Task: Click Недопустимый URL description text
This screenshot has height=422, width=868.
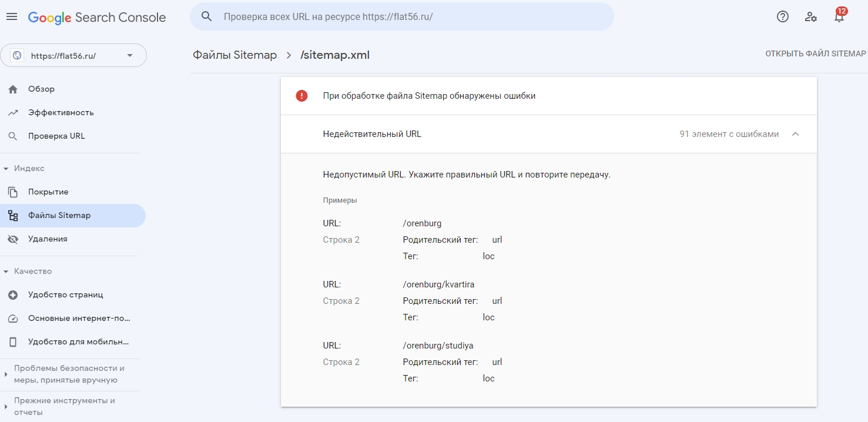Action: click(x=467, y=175)
